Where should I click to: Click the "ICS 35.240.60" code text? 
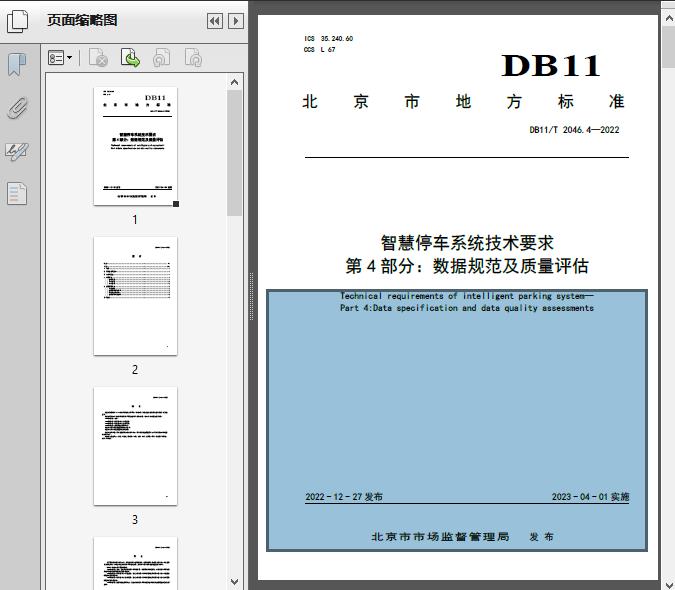(x=328, y=38)
